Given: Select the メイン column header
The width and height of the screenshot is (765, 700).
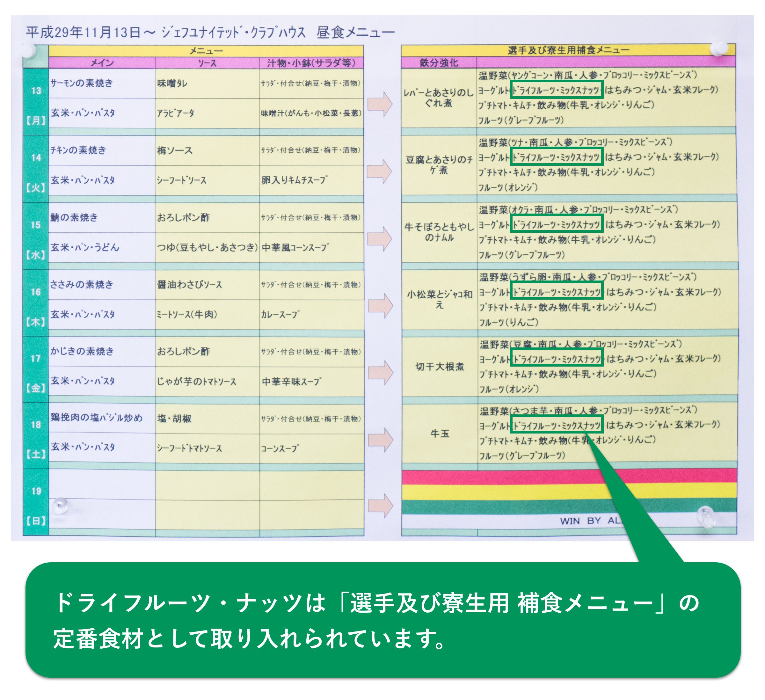Looking at the screenshot, I should click(x=102, y=62).
